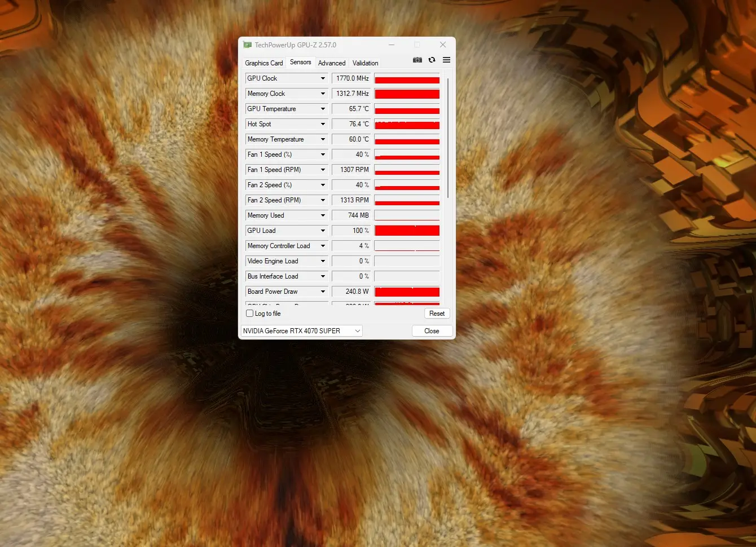Open the GPU Temperature sensor dropdown
The image size is (756, 547).
[x=323, y=109]
